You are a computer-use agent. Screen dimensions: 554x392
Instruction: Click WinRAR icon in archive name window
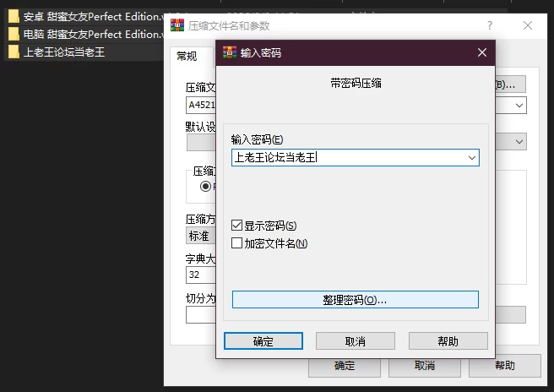point(177,25)
